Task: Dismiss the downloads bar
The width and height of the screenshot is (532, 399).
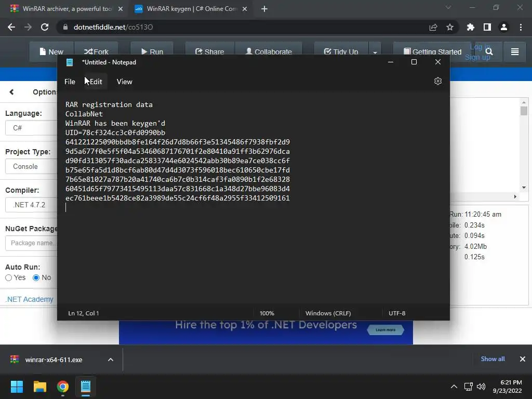Action: coord(523,359)
